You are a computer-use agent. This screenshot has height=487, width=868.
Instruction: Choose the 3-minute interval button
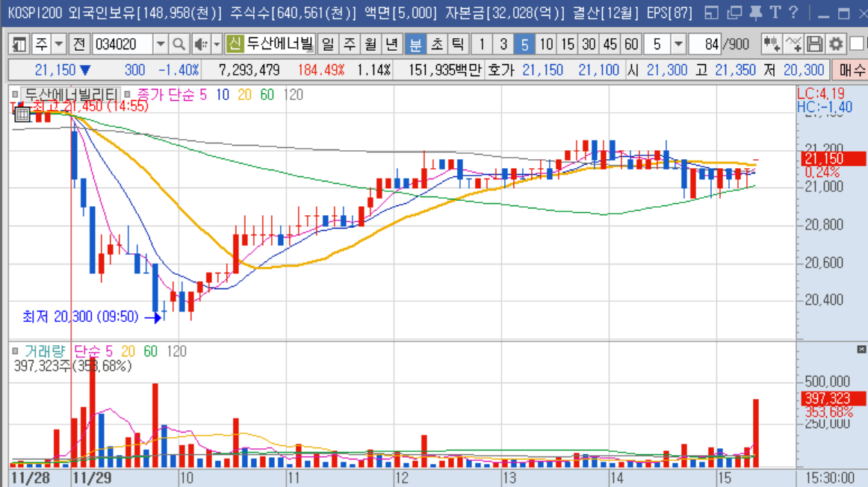tap(503, 44)
